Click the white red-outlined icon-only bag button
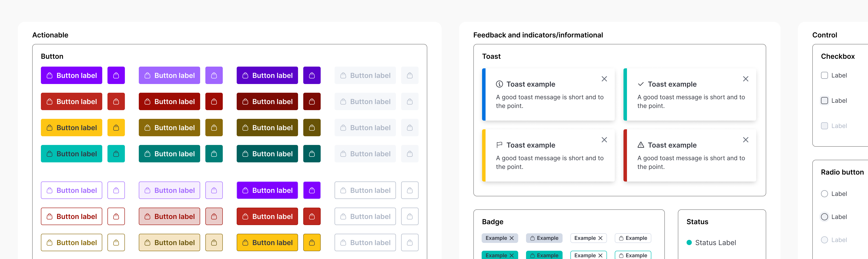This screenshot has width=868, height=259. tap(116, 217)
